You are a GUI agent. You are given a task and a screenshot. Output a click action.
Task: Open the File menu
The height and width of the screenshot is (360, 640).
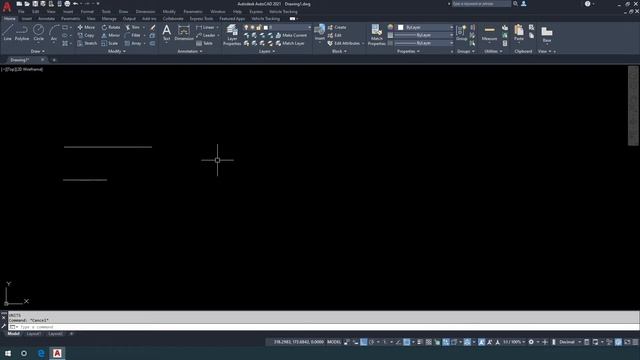point(21,12)
